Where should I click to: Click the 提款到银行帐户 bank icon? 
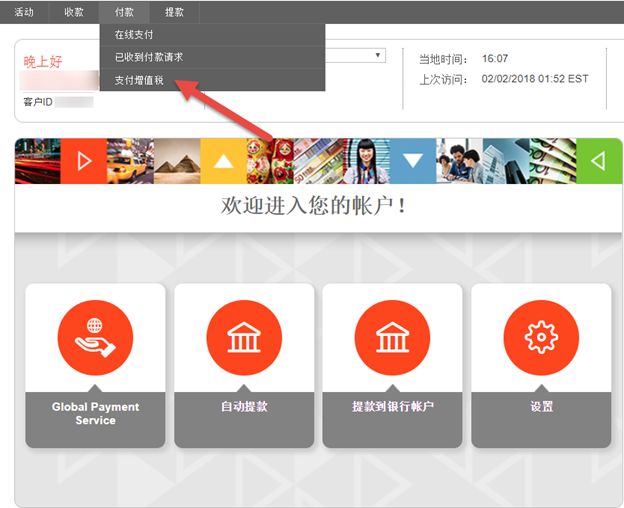392,337
